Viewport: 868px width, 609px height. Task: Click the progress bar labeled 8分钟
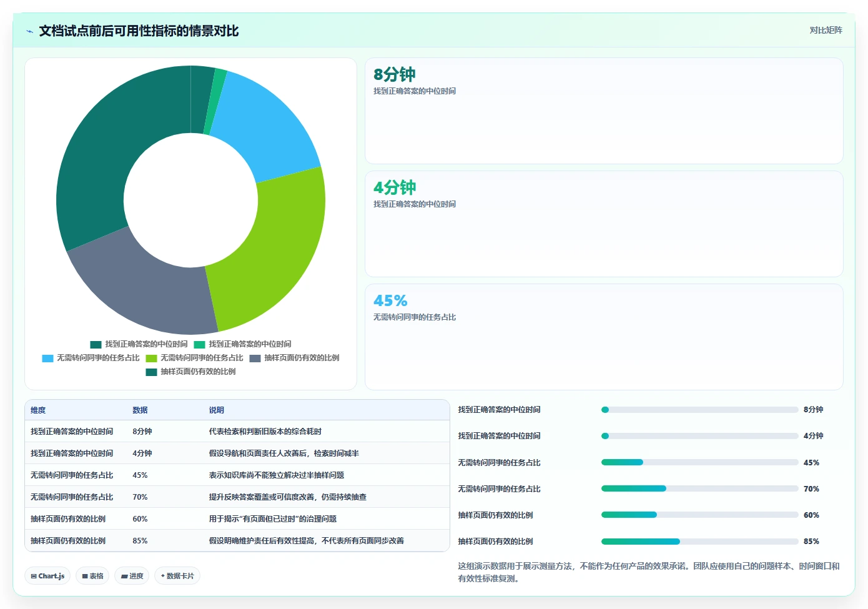pos(699,410)
